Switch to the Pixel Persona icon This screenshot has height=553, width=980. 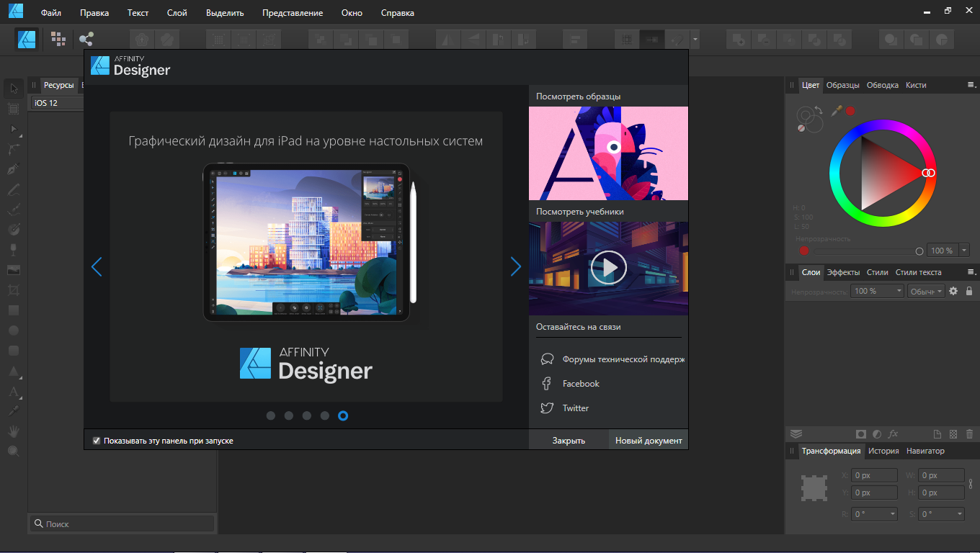[58, 39]
